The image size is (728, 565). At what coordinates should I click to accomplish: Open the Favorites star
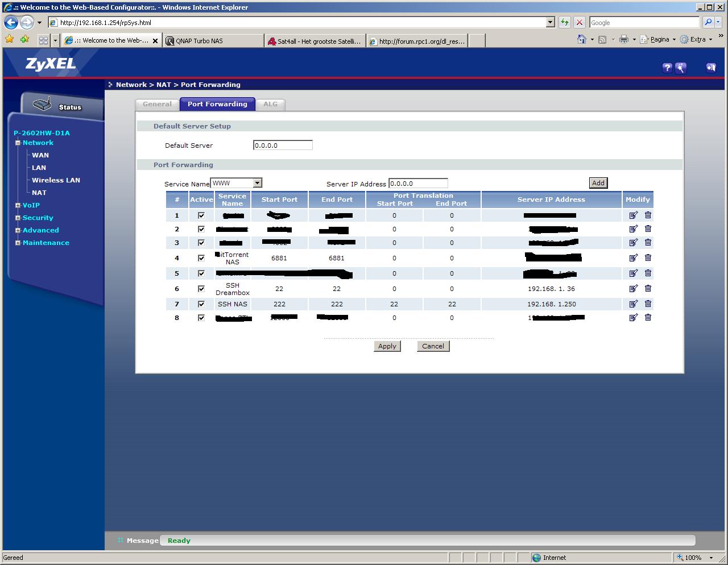pos(9,39)
